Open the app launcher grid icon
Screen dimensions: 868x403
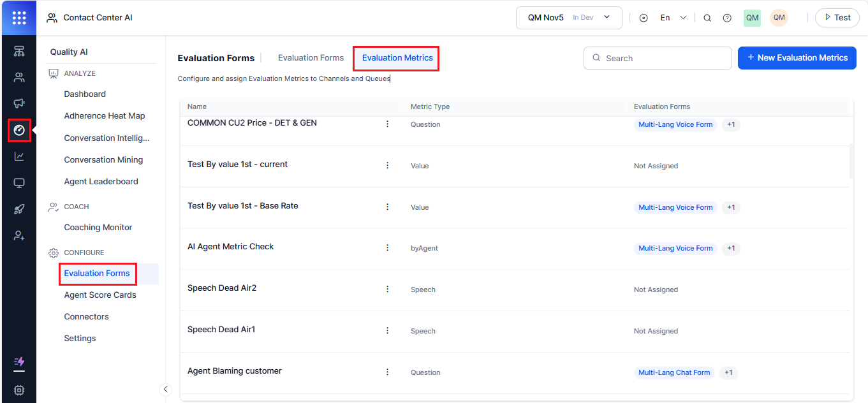tap(18, 18)
